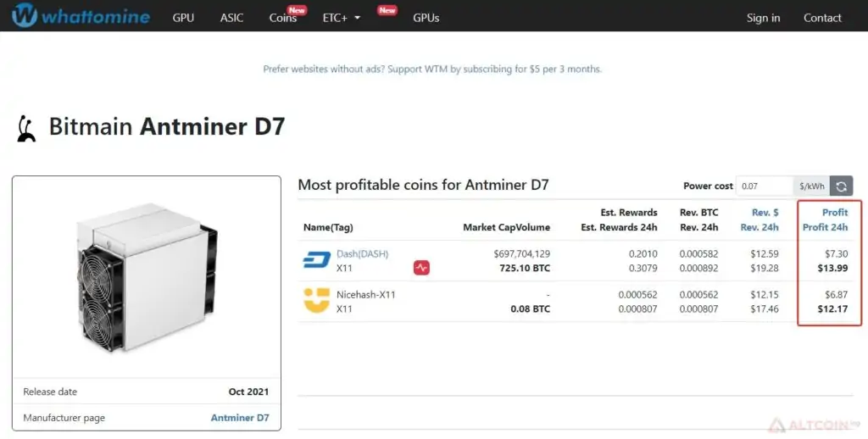
Task: Open the ASIC menu item
Action: pos(231,18)
